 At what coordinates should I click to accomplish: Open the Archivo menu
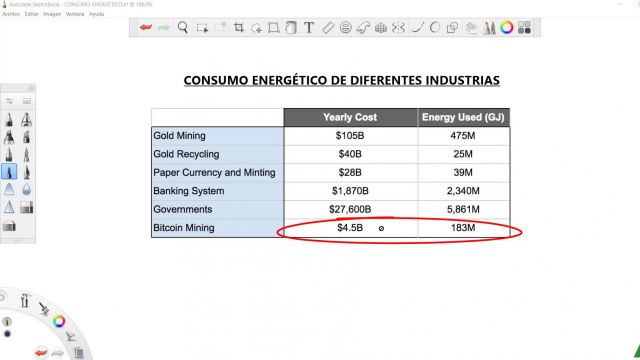click(11, 14)
